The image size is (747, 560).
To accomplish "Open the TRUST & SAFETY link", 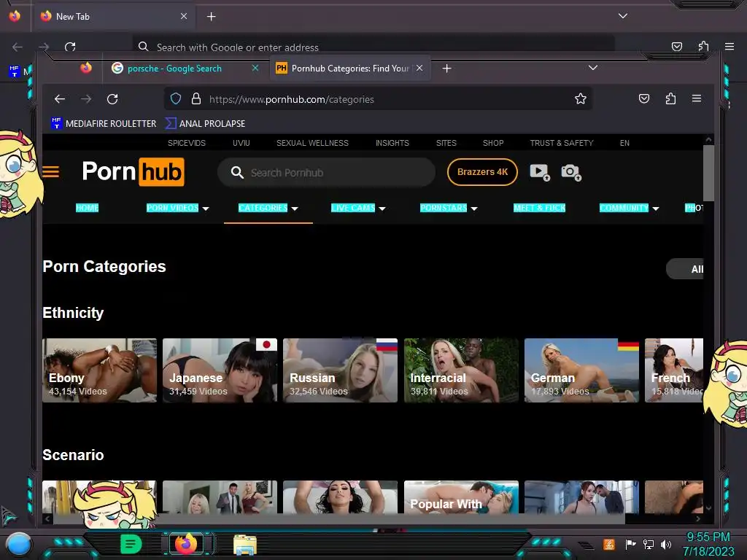I will click(x=562, y=143).
